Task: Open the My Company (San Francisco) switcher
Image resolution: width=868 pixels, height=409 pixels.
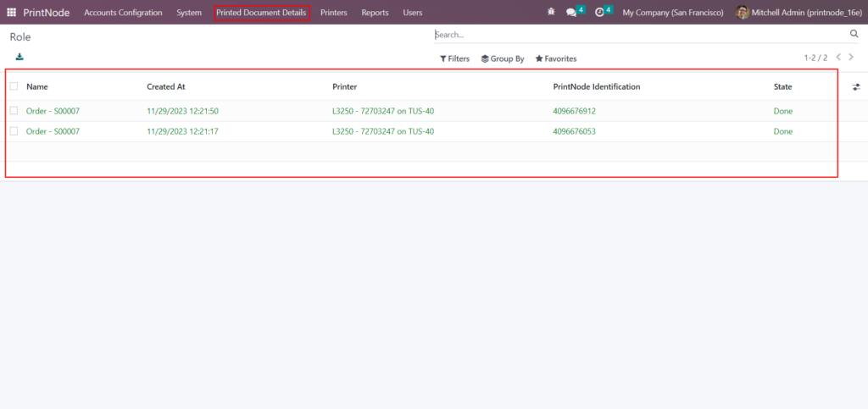Action: pyautogui.click(x=672, y=12)
